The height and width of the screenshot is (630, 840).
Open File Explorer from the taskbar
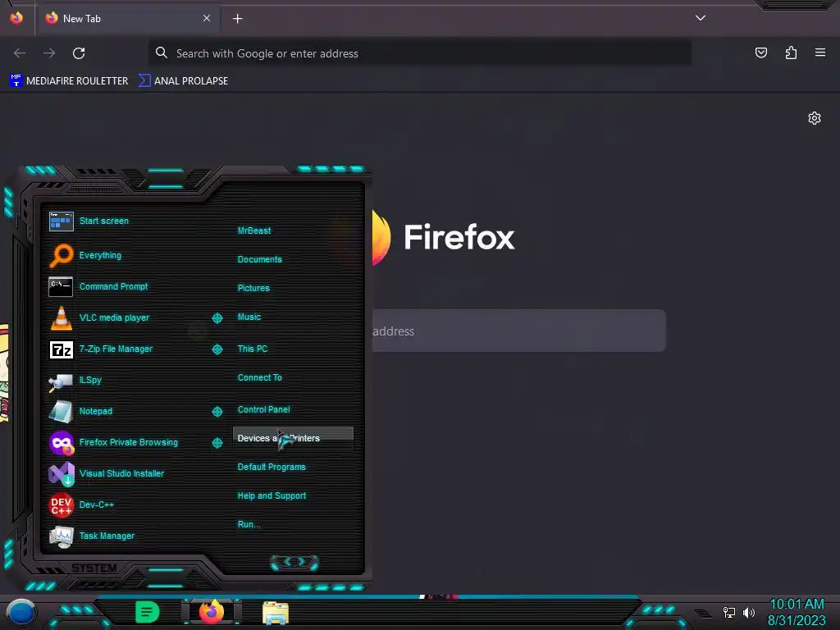point(276,613)
